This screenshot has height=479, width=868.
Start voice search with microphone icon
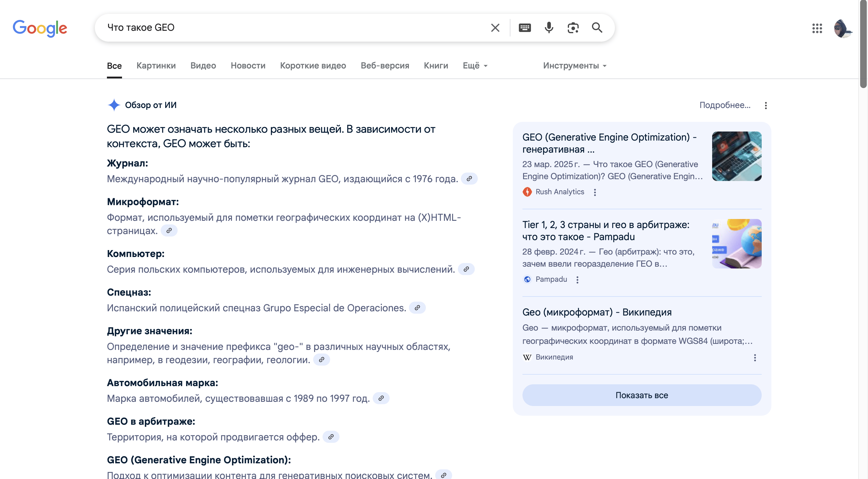tap(549, 28)
